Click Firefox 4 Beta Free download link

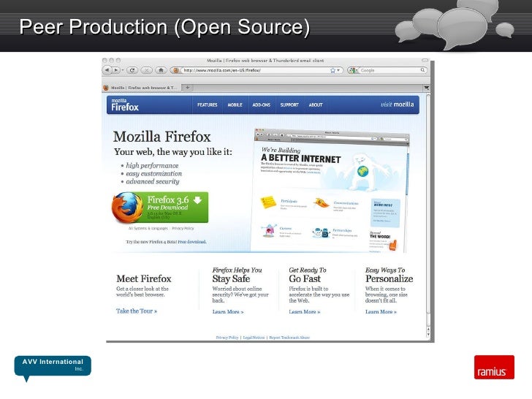point(192,242)
